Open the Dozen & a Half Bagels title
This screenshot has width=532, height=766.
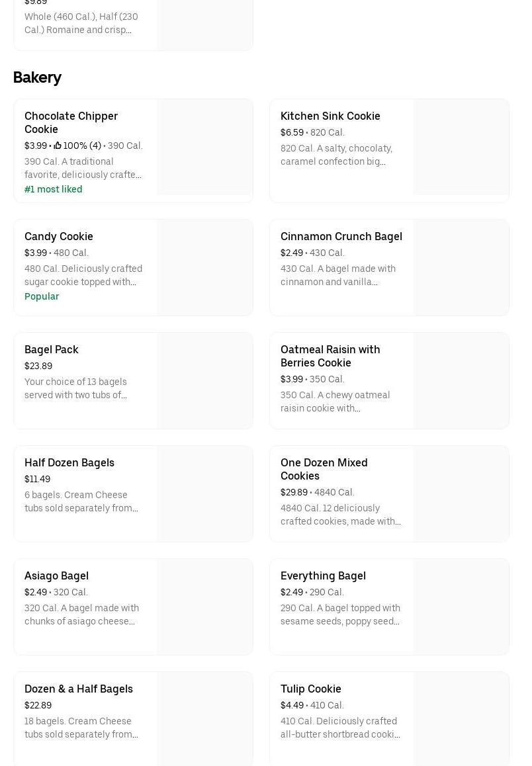79,689
